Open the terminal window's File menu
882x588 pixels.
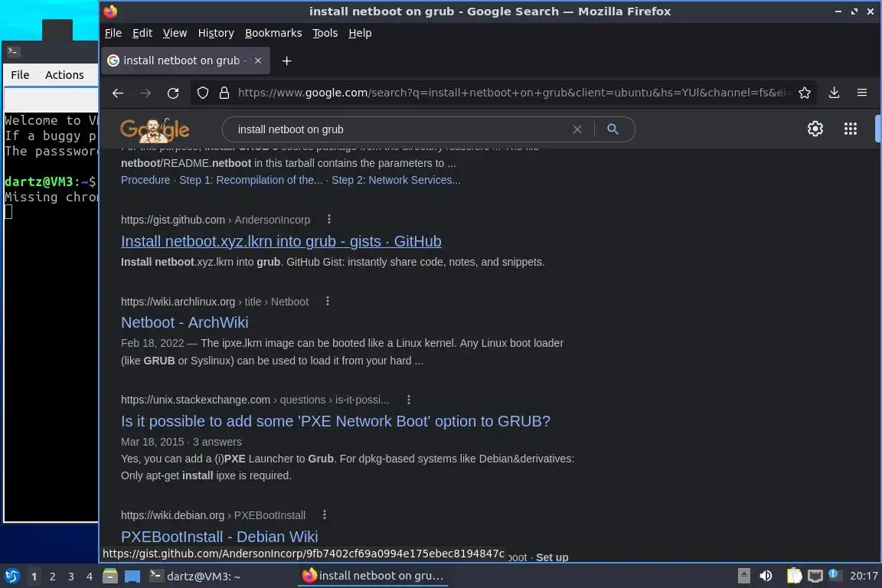[x=20, y=75]
